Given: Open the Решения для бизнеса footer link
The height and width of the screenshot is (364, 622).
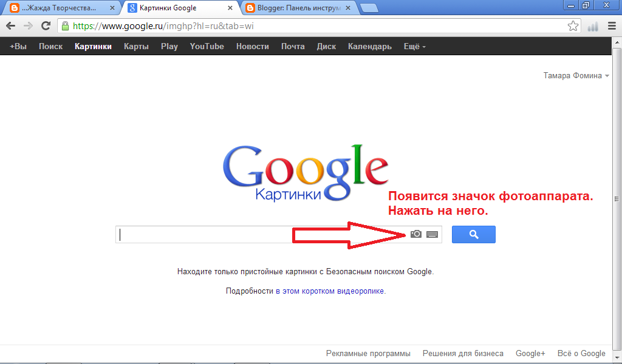Looking at the screenshot, I should tap(463, 353).
